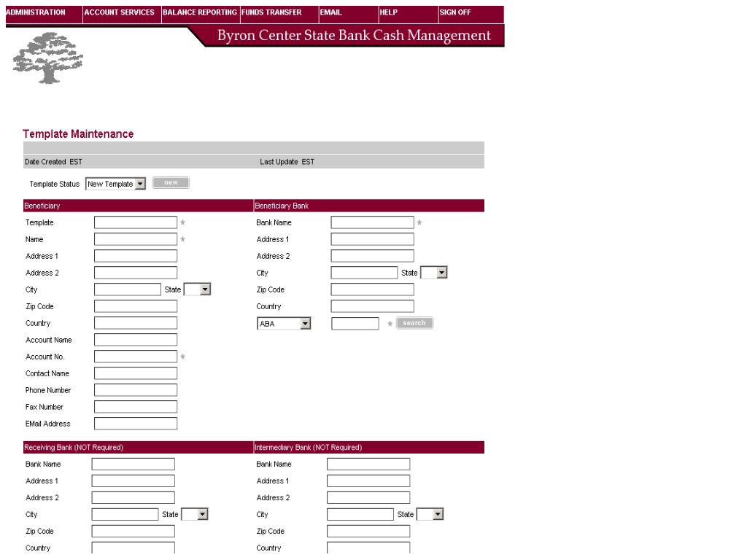Focus the Beneficiary Bank Name field

373,222
